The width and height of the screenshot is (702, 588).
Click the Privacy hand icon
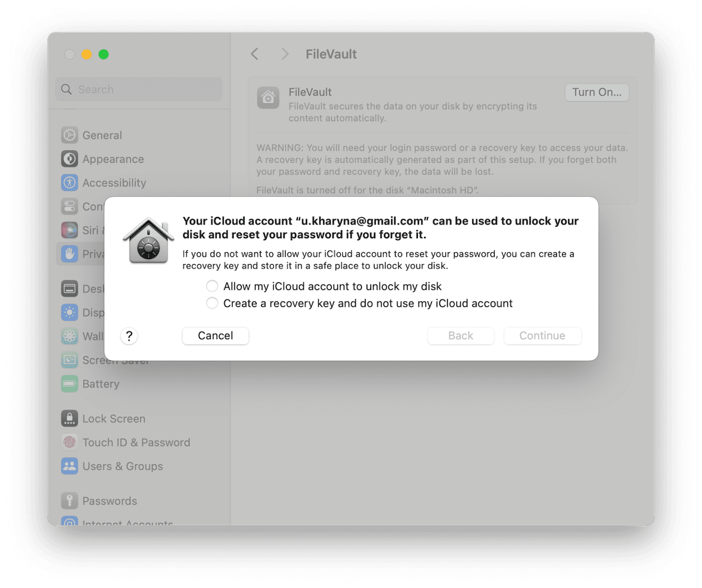click(x=69, y=254)
